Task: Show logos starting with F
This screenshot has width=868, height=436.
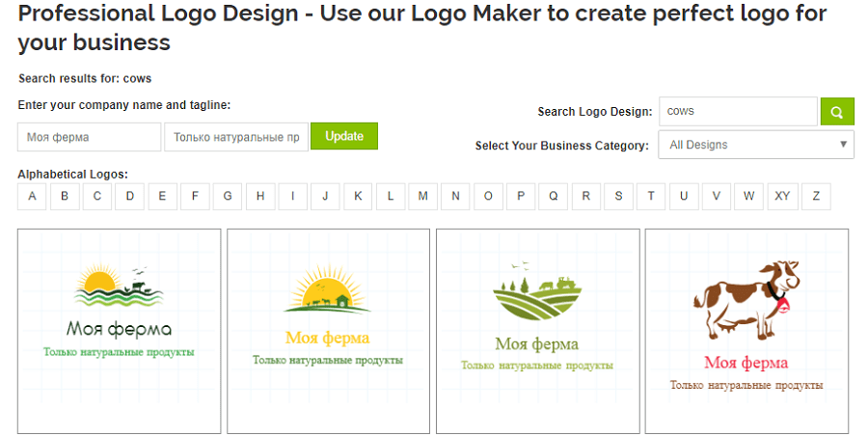Action: [195, 196]
